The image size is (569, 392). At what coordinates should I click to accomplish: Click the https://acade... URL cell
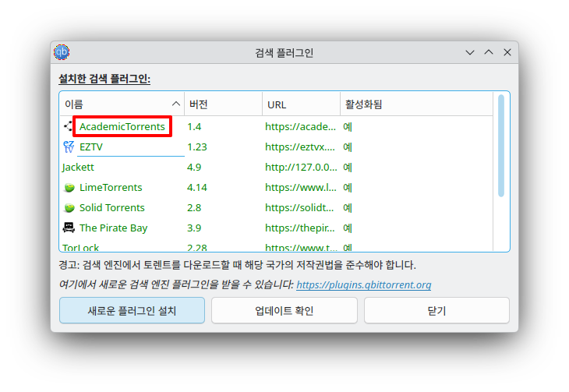pos(300,127)
